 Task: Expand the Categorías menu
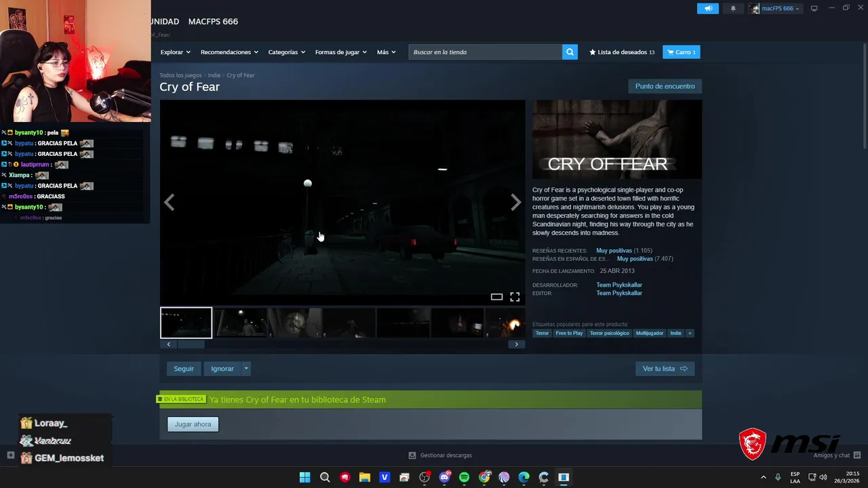286,52
